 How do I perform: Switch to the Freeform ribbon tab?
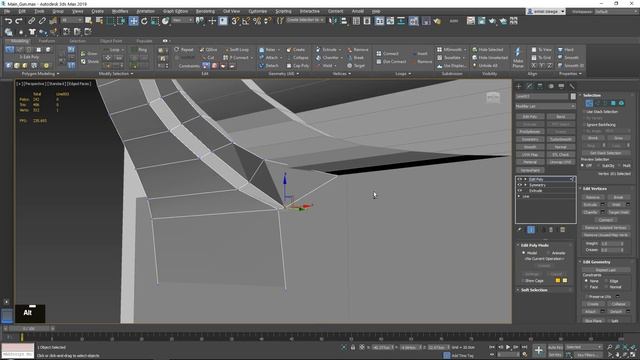click(x=47, y=41)
